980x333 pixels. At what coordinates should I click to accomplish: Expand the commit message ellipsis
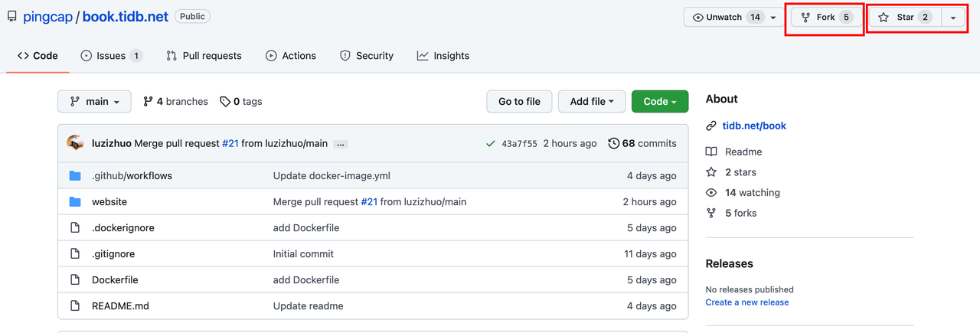[341, 144]
